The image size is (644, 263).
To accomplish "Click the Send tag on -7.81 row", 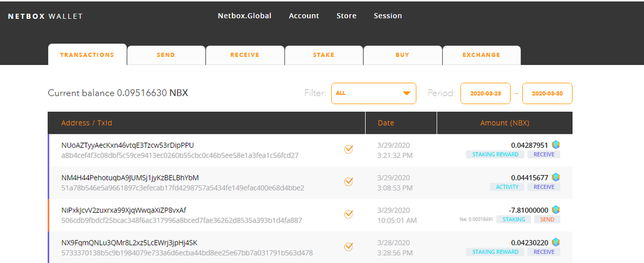I will coord(547,220).
